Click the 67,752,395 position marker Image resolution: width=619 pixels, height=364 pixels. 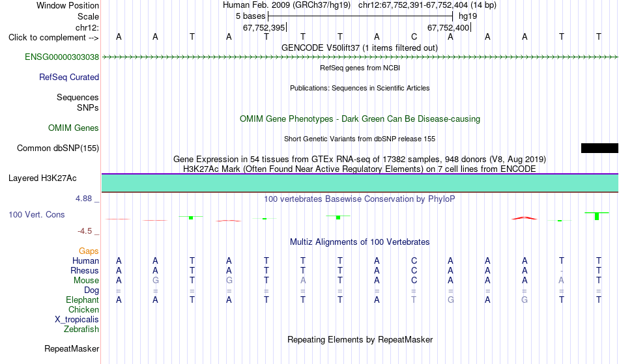264,27
